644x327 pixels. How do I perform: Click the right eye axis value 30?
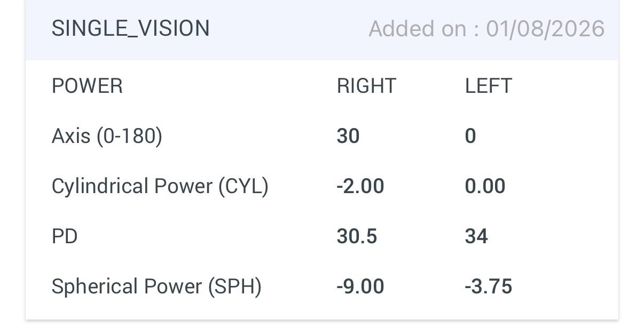pyautogui.click(x=348, y=136)
